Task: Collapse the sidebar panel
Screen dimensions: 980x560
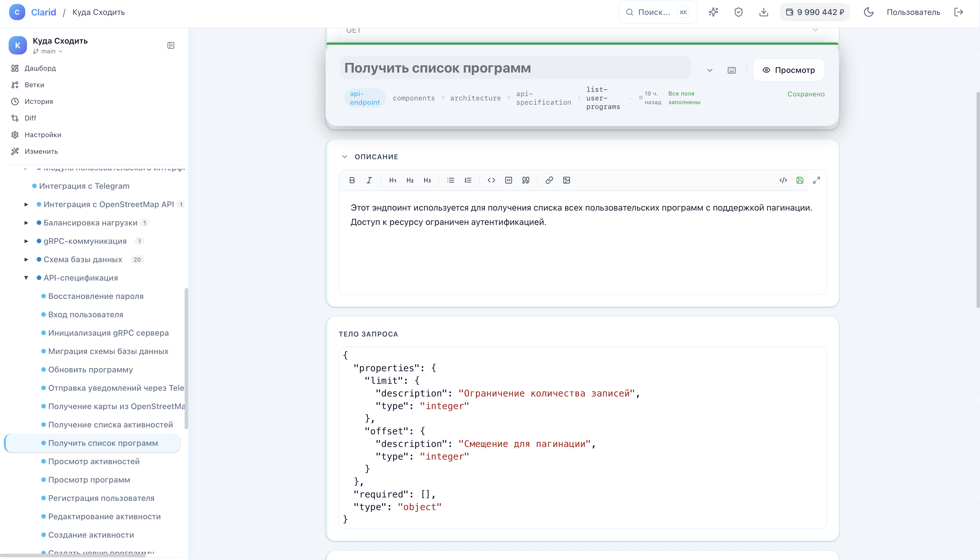Action: [171, 45]
